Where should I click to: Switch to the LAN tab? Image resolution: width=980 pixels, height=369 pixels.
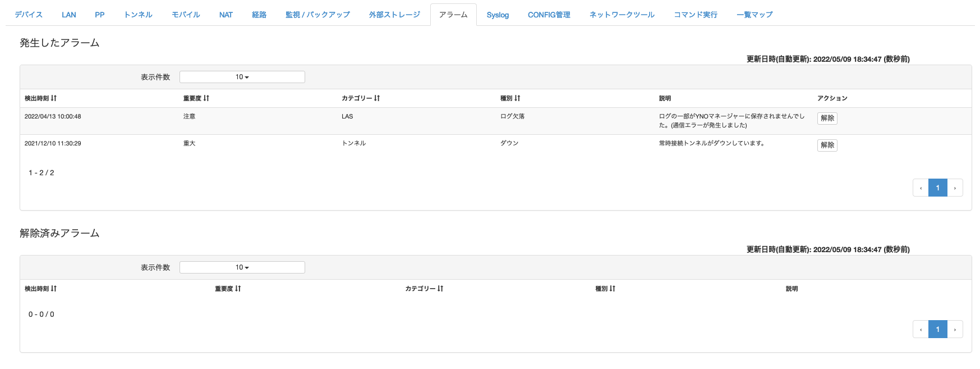69,15
